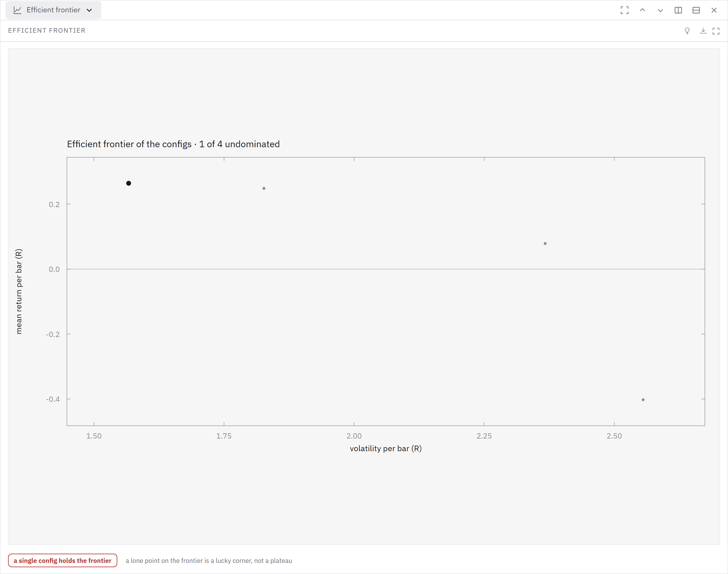Viewport: 728px width, 574px height.
Task: Click the y-axis tick label 0.2
Action: (x=54, y=204)
